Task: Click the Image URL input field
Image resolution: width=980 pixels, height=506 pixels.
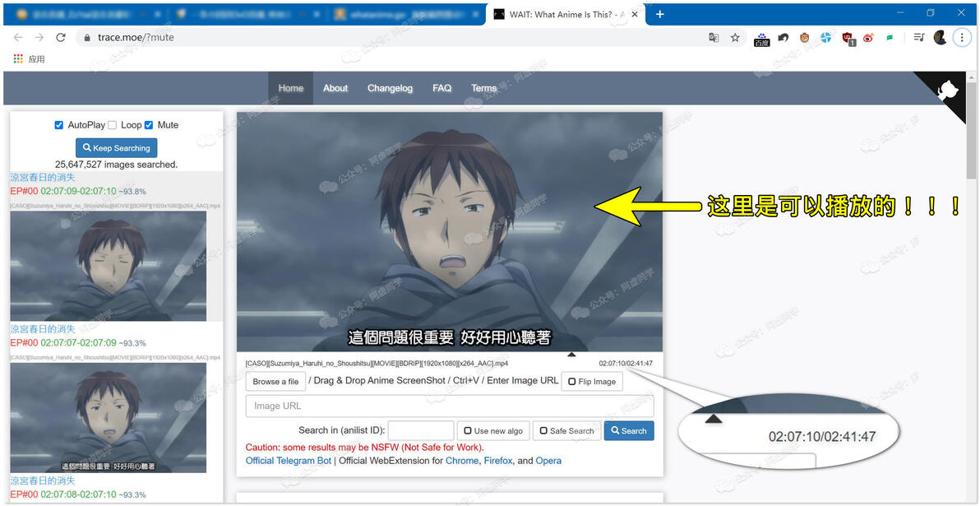Action: 450,406
